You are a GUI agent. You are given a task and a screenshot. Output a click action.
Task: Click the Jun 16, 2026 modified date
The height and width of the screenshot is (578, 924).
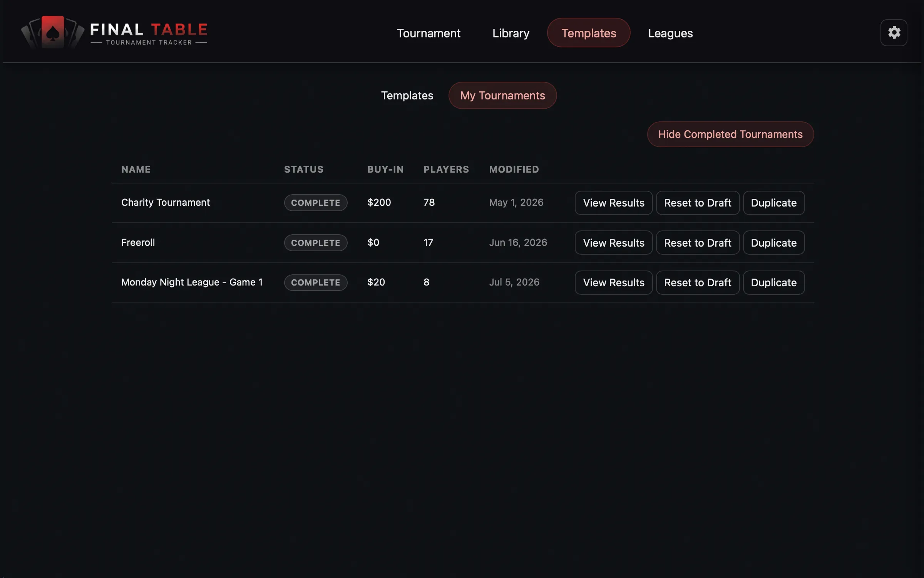point(518,242)
